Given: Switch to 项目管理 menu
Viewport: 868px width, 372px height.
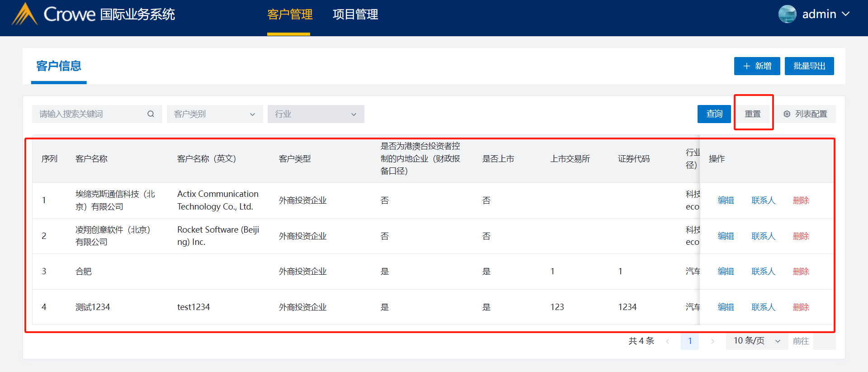Looking at the screenshot, I should [x=355, y=14].
